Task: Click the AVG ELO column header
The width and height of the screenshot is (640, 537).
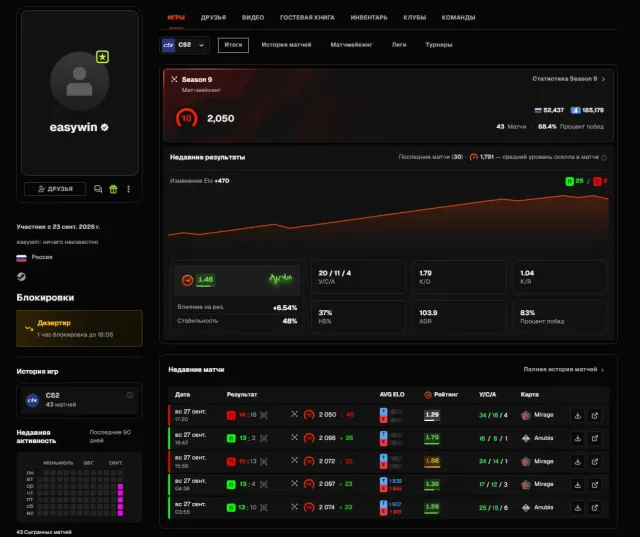Action: click(x=392, y=395)
